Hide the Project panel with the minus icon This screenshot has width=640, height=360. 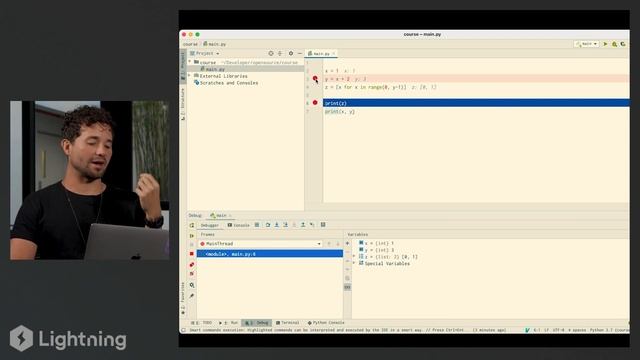coord(300,53)
